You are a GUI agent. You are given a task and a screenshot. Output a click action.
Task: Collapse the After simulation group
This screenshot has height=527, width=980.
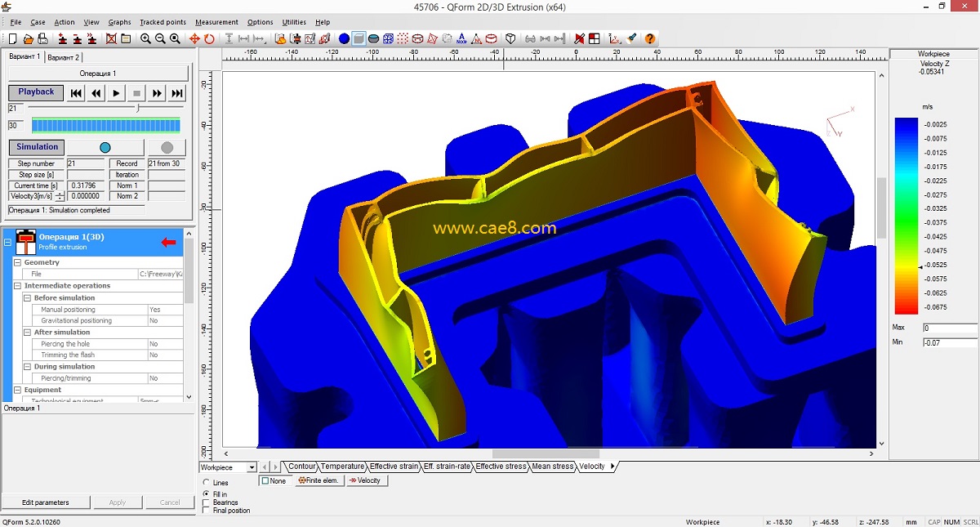[x=27, y=333]
